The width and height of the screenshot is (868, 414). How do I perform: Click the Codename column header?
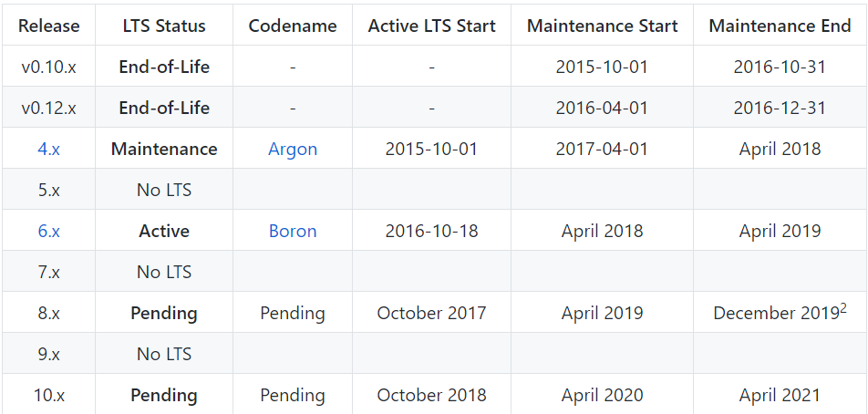(293, 26)
